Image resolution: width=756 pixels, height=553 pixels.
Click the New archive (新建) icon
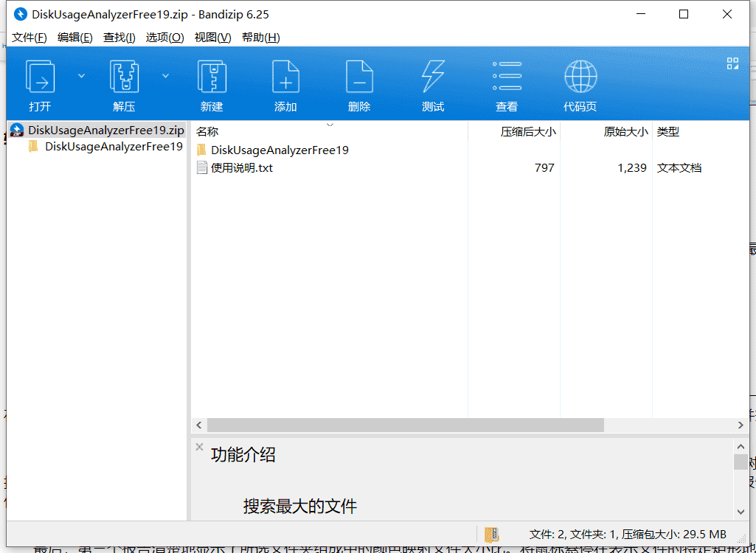(x=212, y=76)
